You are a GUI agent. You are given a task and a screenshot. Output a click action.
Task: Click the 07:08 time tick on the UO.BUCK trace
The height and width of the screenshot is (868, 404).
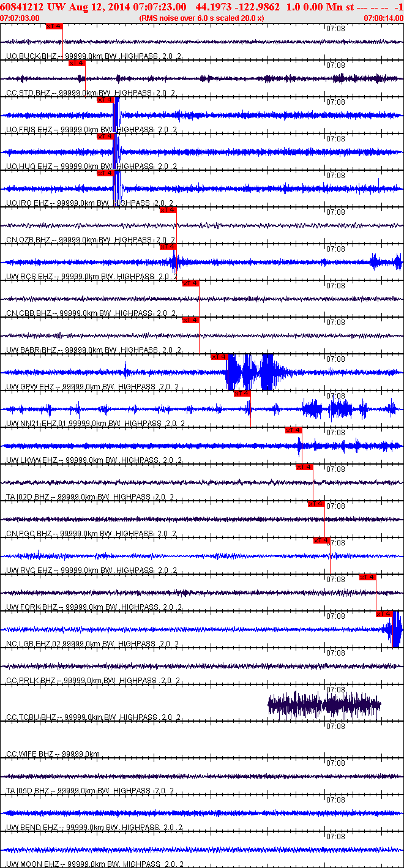(335, 28)
